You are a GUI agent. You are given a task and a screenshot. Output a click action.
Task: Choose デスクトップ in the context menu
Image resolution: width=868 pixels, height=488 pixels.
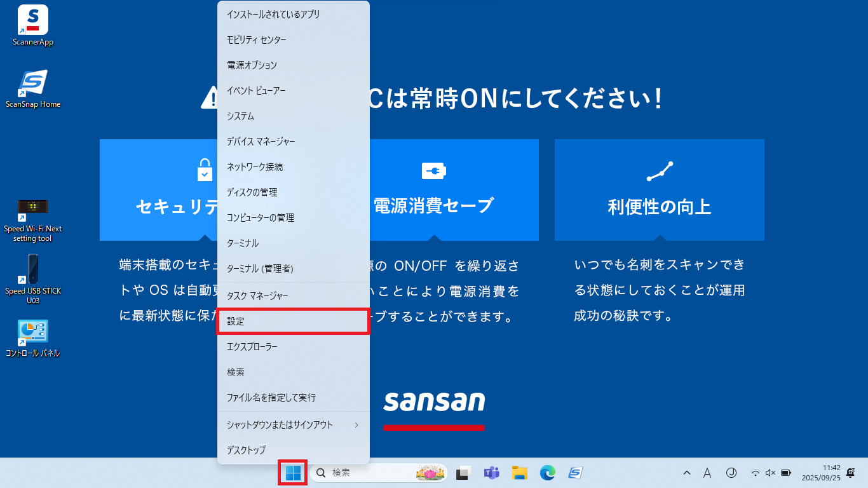[x=294, y=450]
